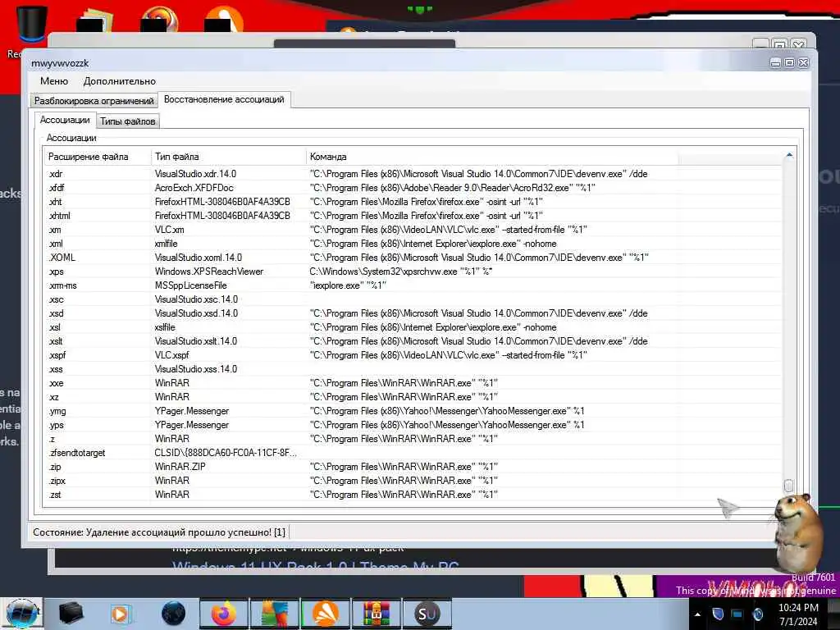
Task: Switch to the Типы файлов sub-tab
Action: point(127,121)
